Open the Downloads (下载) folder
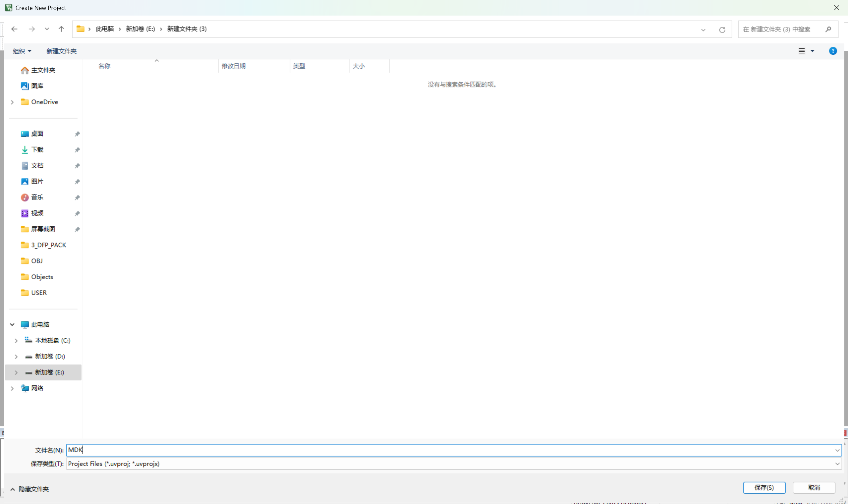The width and height of the screenshot is (848, 504). point(37,150)
